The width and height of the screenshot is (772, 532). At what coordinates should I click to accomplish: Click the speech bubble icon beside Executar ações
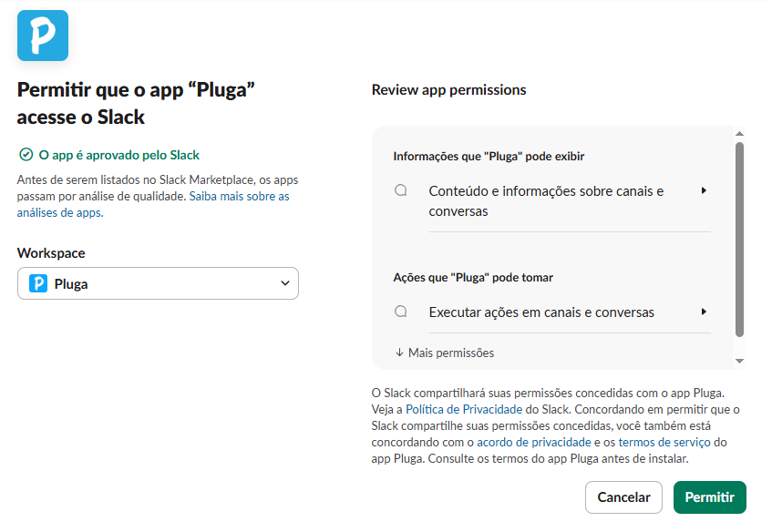pos(400,312)
